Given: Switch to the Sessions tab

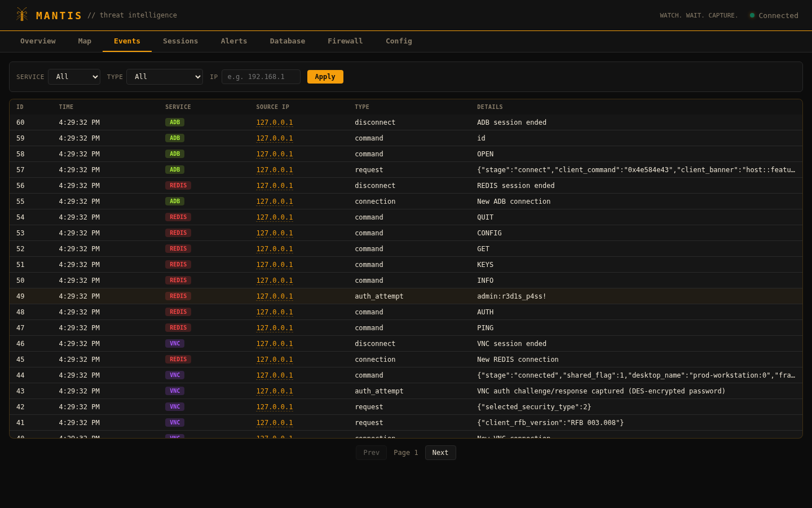Looking at the screenshot, I should coord(180,41).
